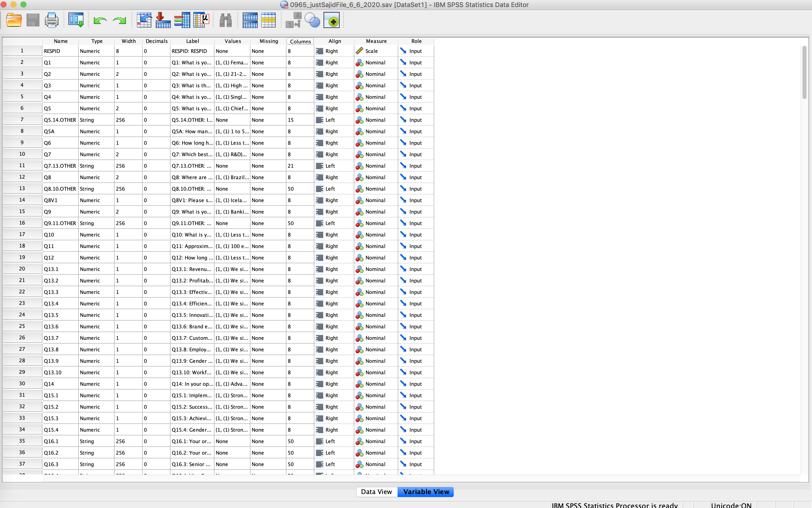
Task: Open Measure dropdown cell for Q16.1
Action: [x=376, y=441]
